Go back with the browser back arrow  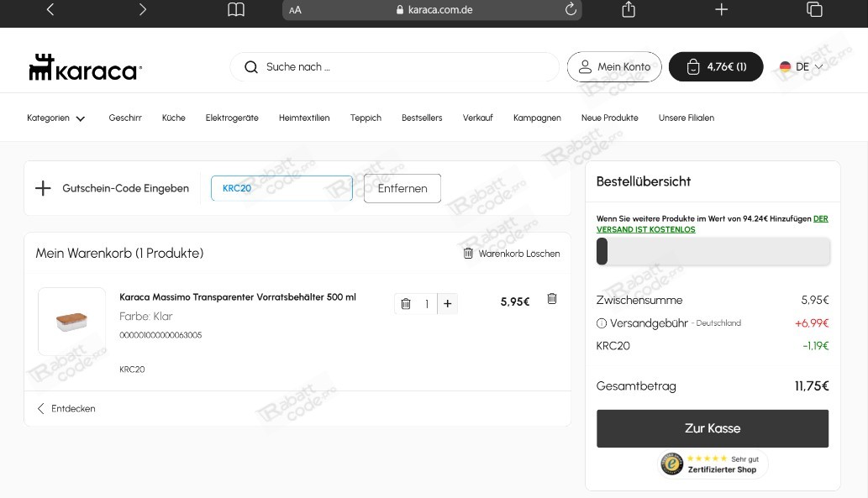point(50,9)
